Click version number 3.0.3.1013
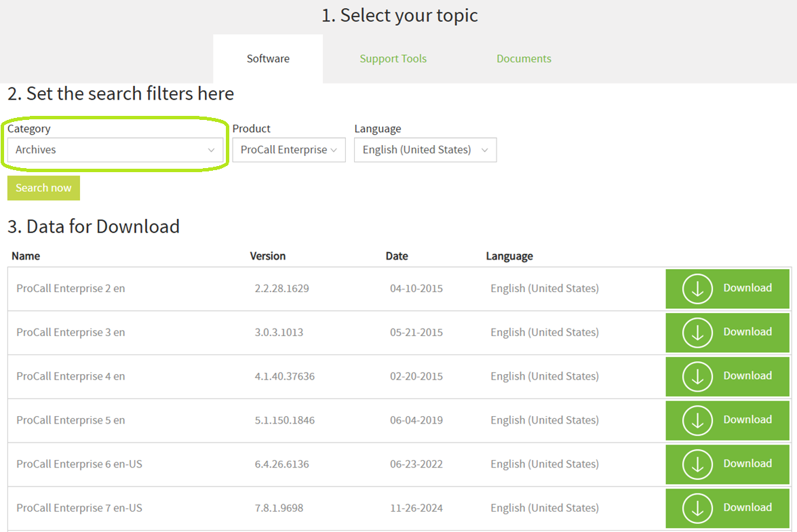This screenshot has height=532, width=797. click(279, 333)
